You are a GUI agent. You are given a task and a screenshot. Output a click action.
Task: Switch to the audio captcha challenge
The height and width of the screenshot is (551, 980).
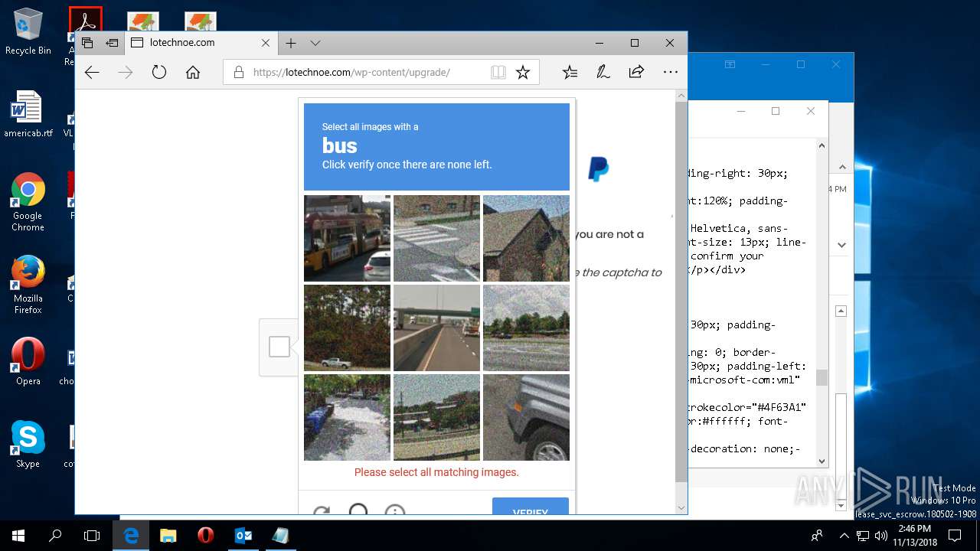[x=358, y=509]
